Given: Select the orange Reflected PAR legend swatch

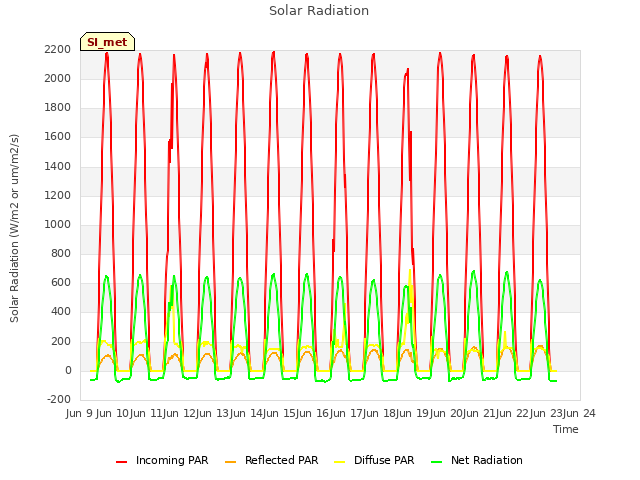Looking at the screenshot, I should (231, 462).
